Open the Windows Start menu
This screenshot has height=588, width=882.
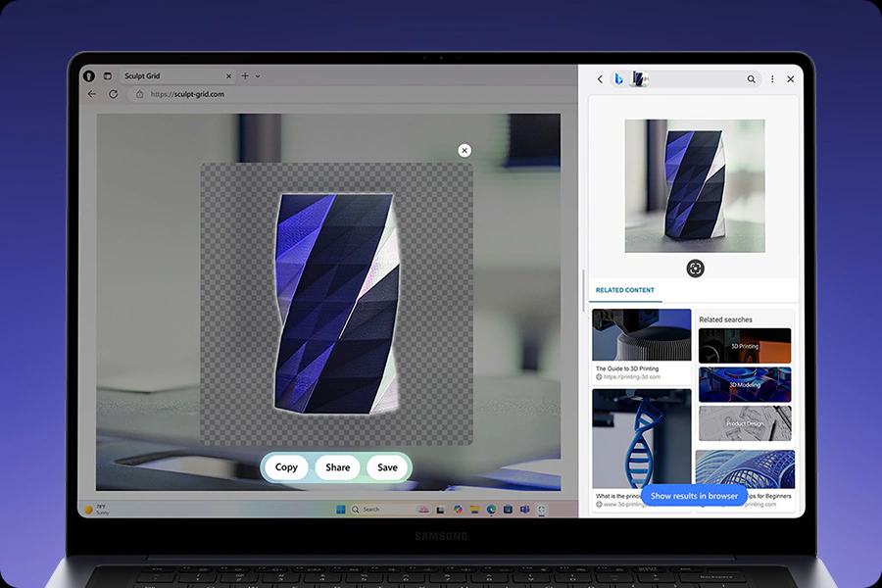[x=341, y=510]
